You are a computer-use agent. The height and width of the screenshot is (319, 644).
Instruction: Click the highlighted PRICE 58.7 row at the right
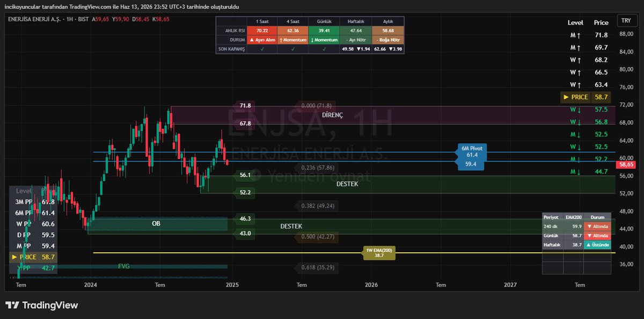pos(586,97)
